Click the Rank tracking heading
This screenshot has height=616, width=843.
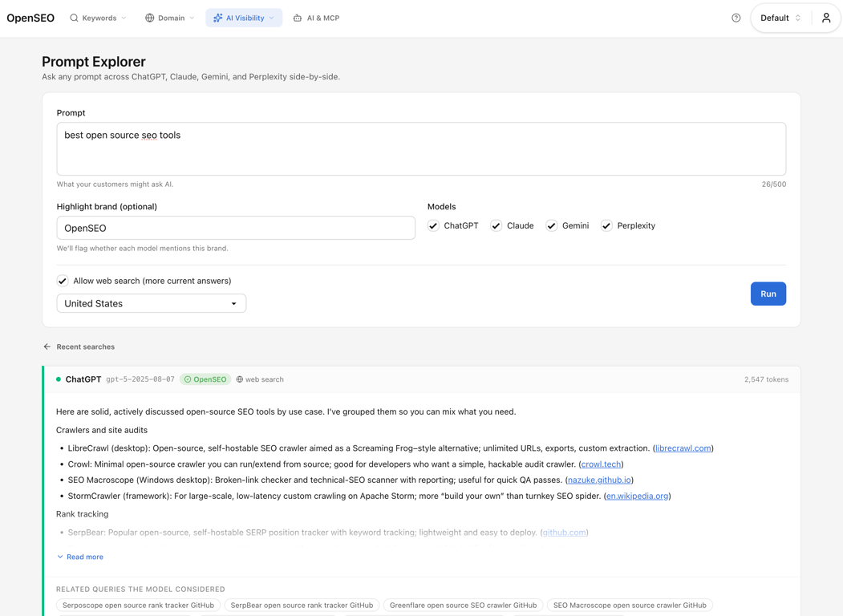(83, 514)
